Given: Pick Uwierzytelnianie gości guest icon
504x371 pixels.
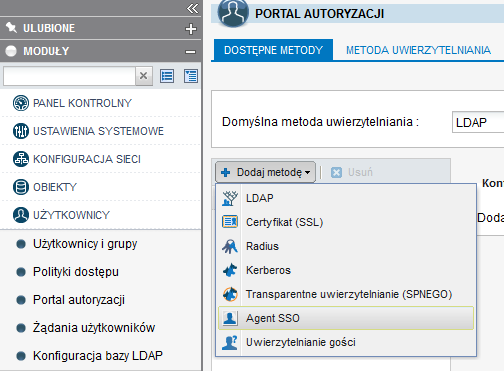Looking at the screenshot, I should 230,342.
